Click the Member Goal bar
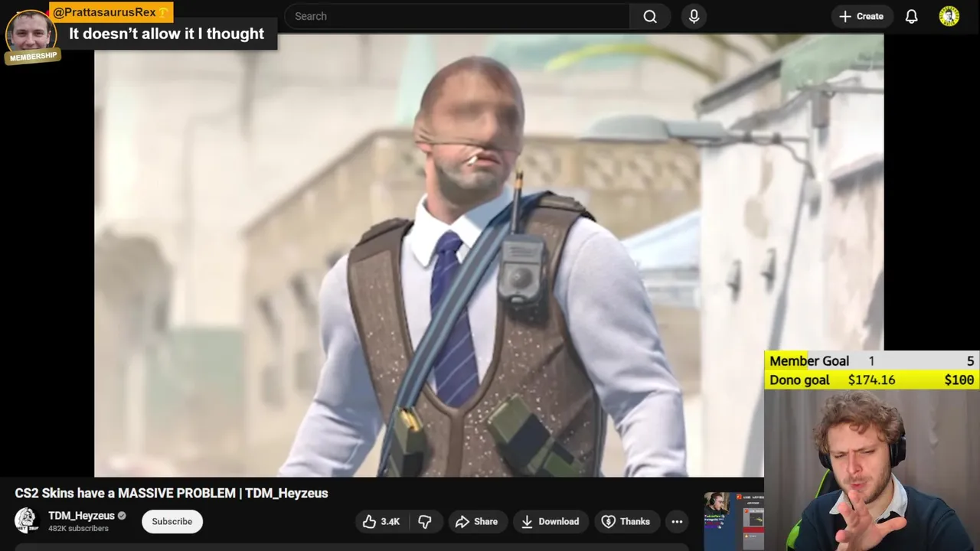This screenshot has width=980, height=551. pyautogui.click(x=872, y=361)
